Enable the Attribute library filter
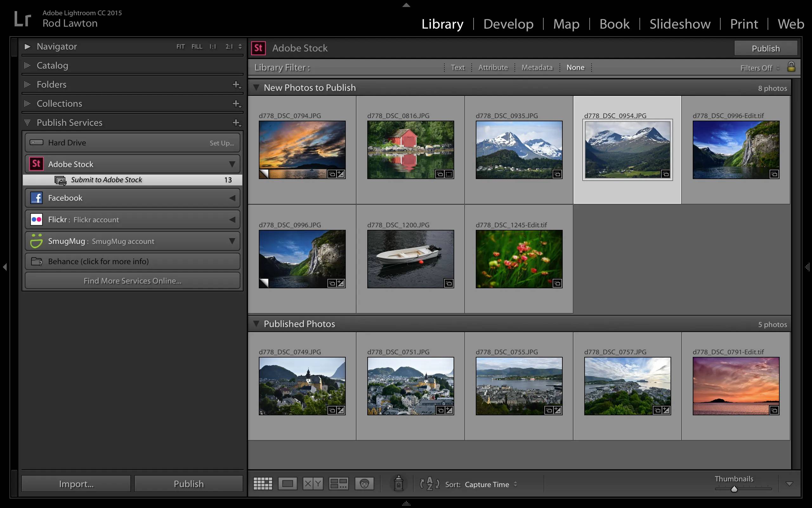The height and width of the screenshot is (508, 812). 493,68
